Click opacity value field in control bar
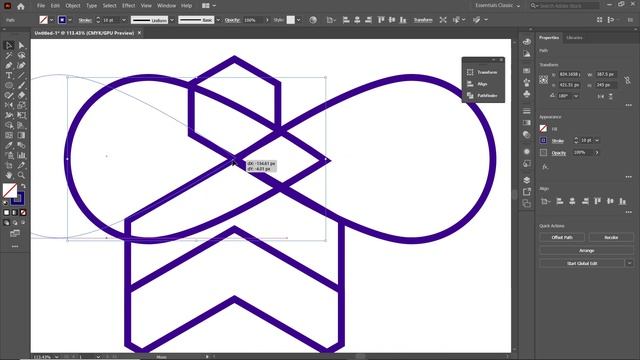The image size is (640, 360). coord(253,20)
